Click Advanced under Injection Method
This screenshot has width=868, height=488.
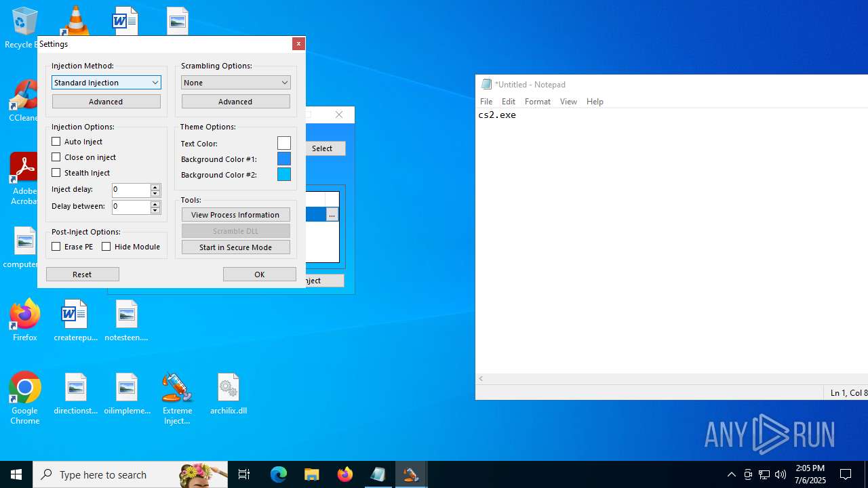point(106,101)
